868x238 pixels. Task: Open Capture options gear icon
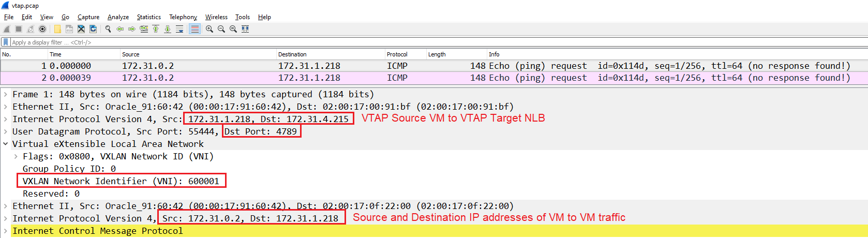[42, 29]
